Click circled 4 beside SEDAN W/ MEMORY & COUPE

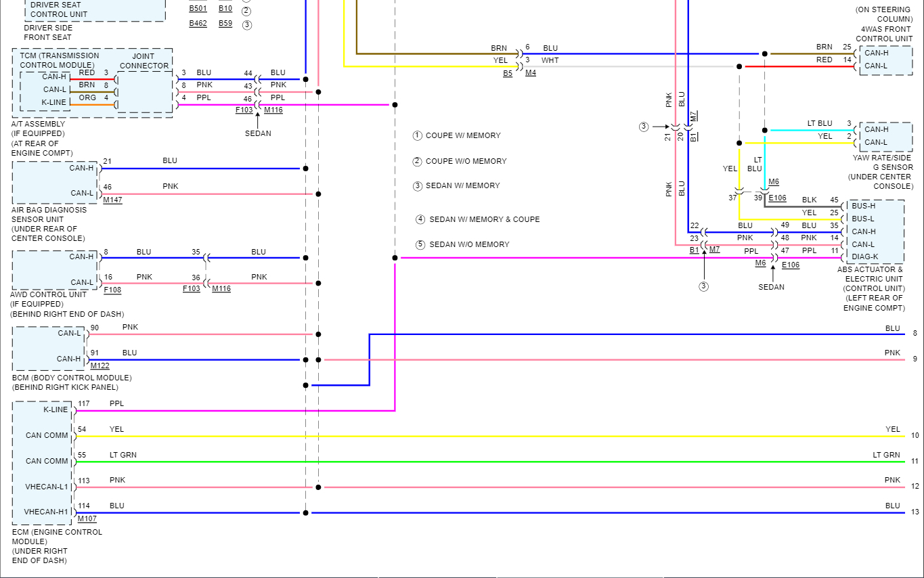point(420,220)
